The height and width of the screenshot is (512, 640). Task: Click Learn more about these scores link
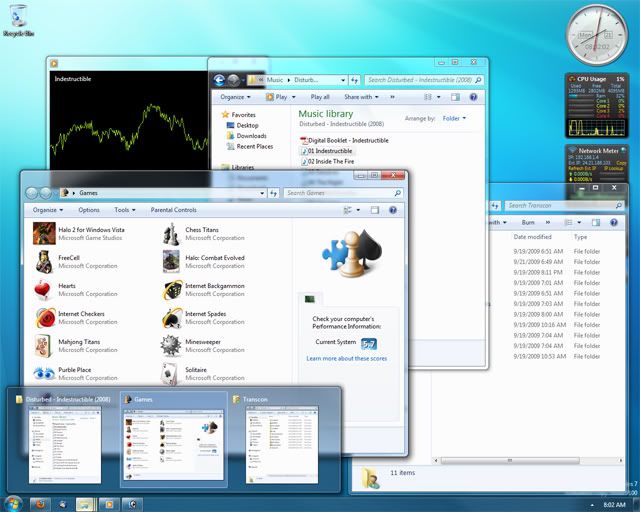[346, 358]
